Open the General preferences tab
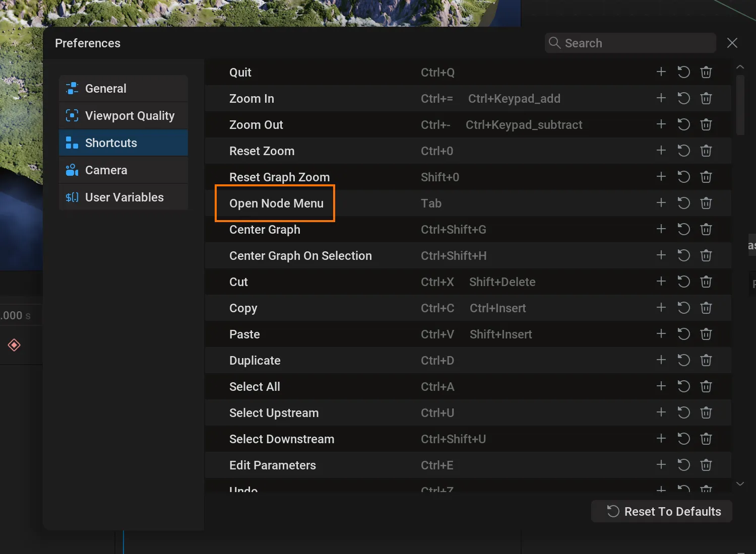Image resolution: width=756 pixels, height=554 pixels. pyautogui.click(x=123, y=88)
